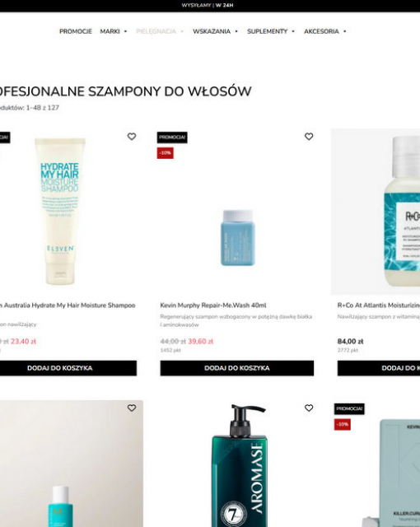Screen dimensions: 420x527
Task: Heart the Aromase shampoo product
Action: click(x=309, y=408)
